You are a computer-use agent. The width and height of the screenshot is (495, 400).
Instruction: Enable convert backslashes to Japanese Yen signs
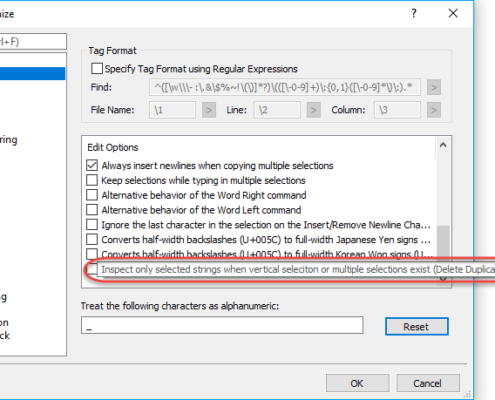click(92, 239)
